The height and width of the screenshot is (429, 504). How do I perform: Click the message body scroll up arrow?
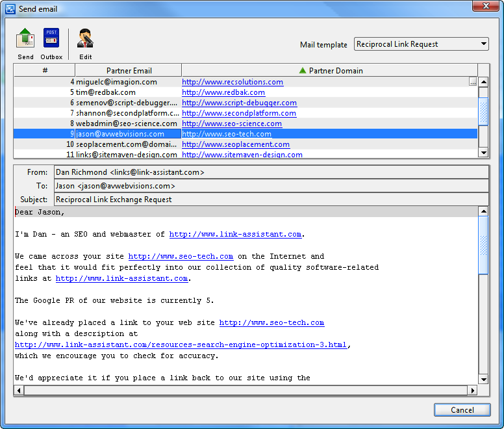[x=483, y=211]
